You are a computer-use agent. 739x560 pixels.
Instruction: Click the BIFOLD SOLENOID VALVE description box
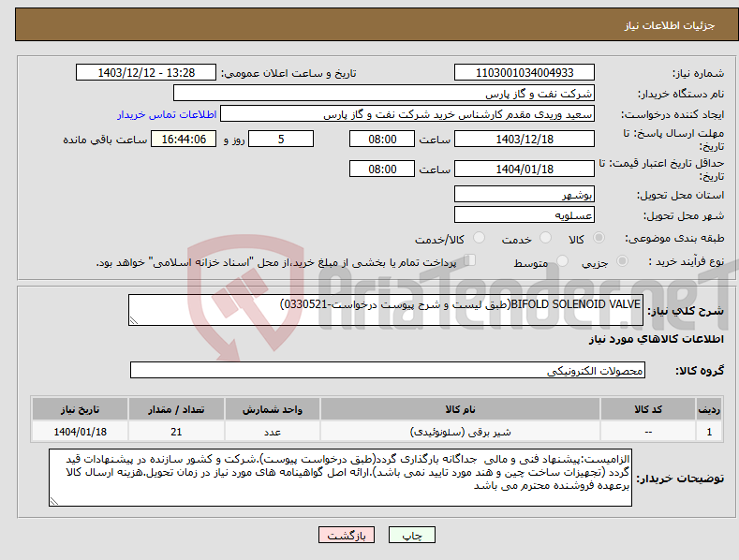coord(386,310)
